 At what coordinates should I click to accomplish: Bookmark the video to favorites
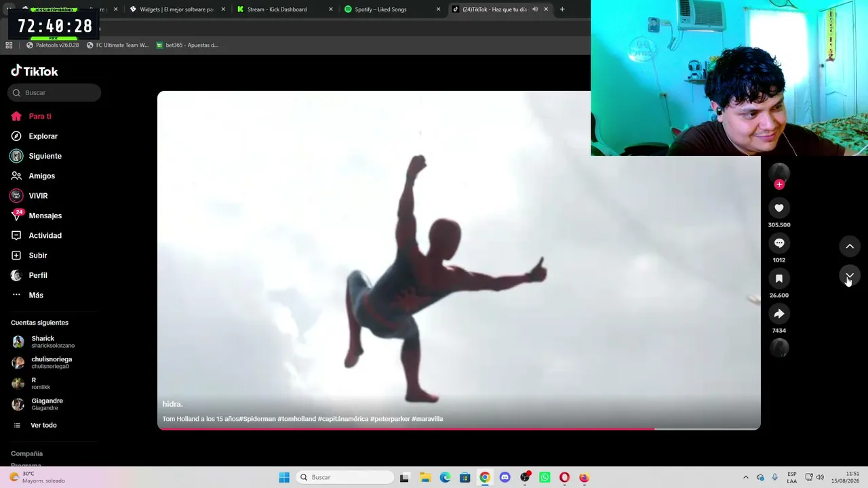(779, 279)
